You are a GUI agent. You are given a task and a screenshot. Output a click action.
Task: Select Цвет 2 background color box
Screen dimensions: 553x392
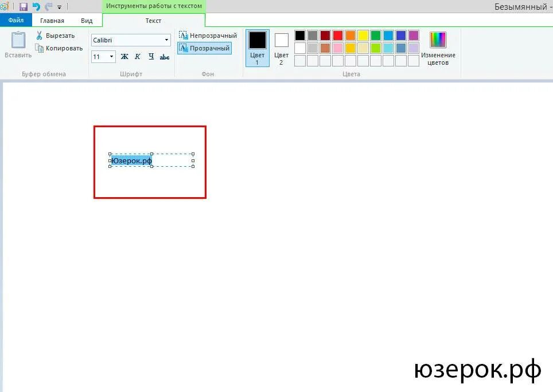281,48
